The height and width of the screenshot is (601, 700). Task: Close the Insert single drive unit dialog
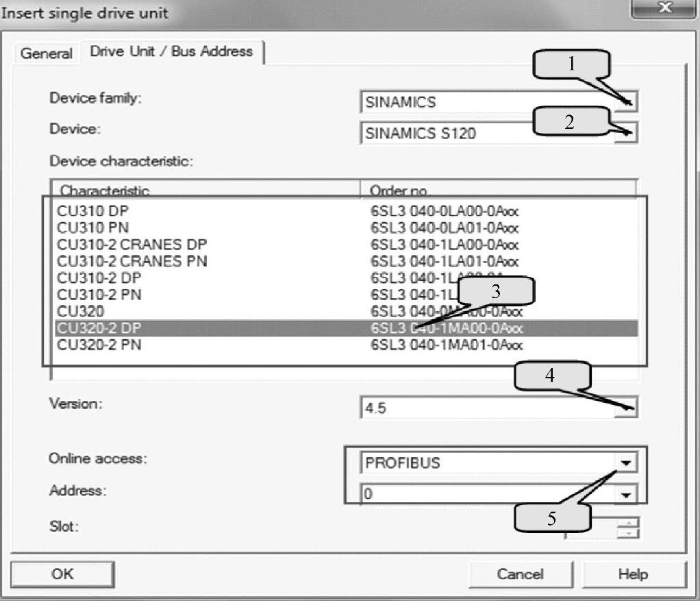pyautogui.click(x=664, y=8)
